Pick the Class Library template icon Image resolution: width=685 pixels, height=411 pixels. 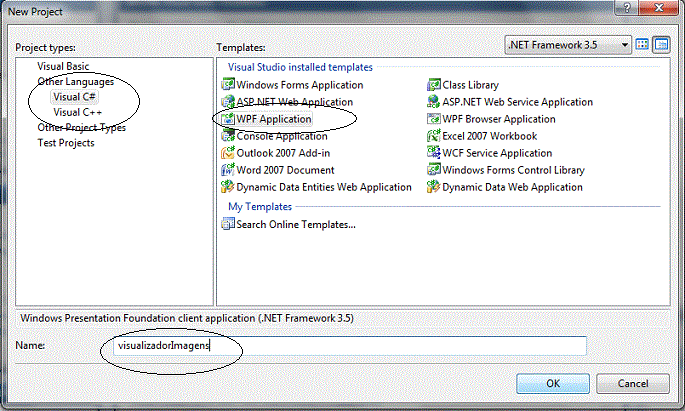(x=433, y=85)
